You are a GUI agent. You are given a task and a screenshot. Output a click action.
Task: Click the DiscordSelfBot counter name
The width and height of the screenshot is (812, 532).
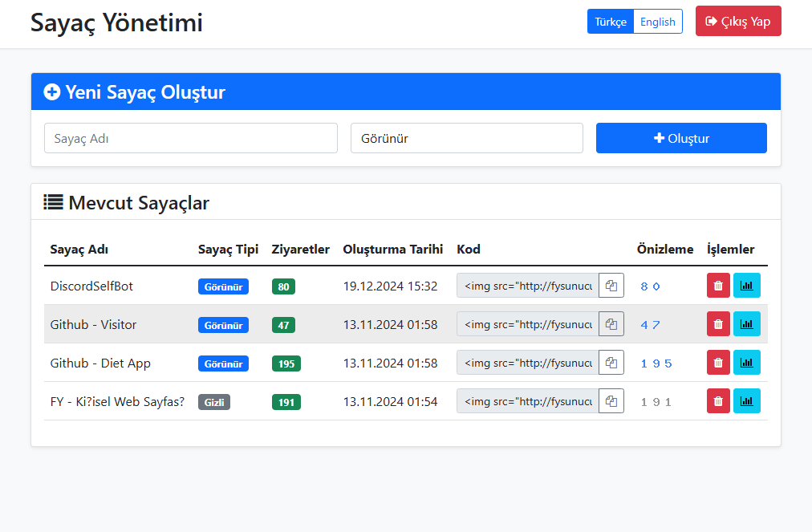click(91, 286)
